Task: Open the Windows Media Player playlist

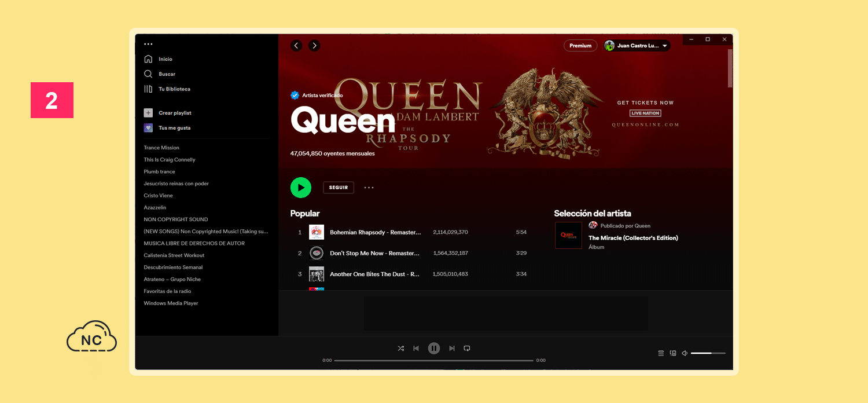Action: point(171,303)
